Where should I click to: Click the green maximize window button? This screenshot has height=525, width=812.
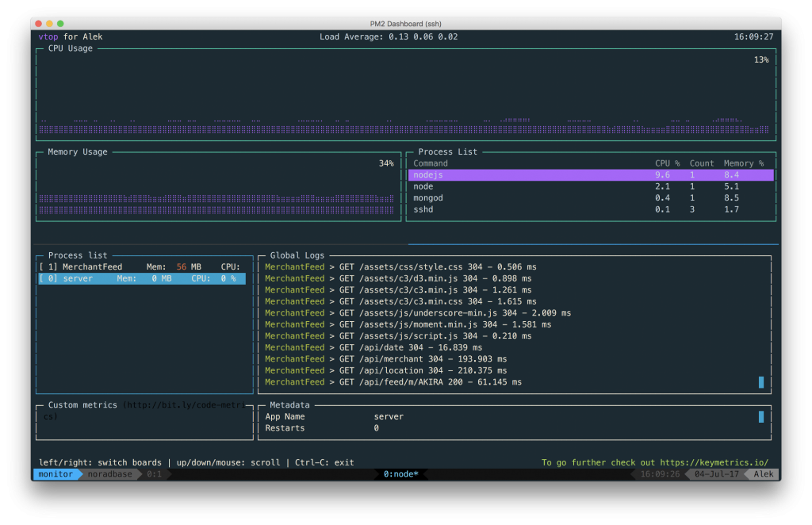coord(61,25)
